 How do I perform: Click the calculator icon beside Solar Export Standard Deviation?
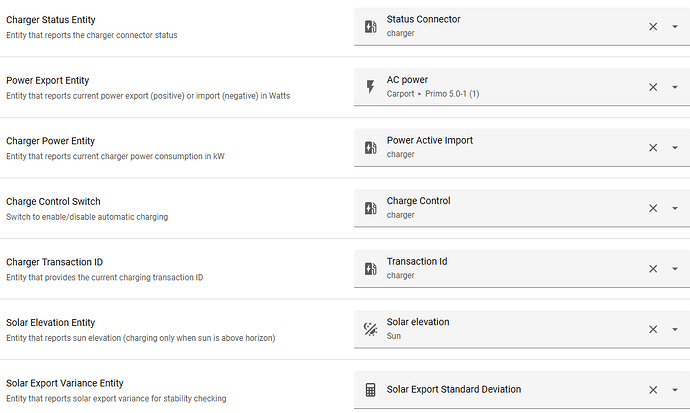pyautogui.click(x=371, y=390)
